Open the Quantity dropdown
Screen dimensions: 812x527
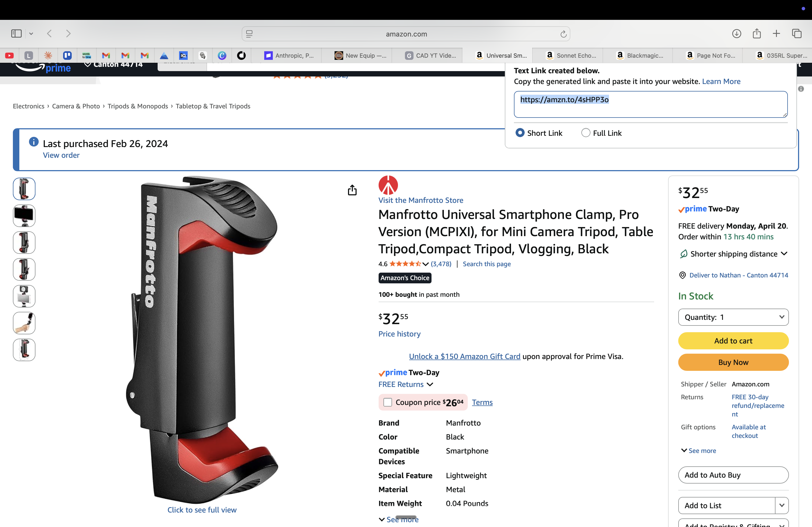(x=733, y=317)
